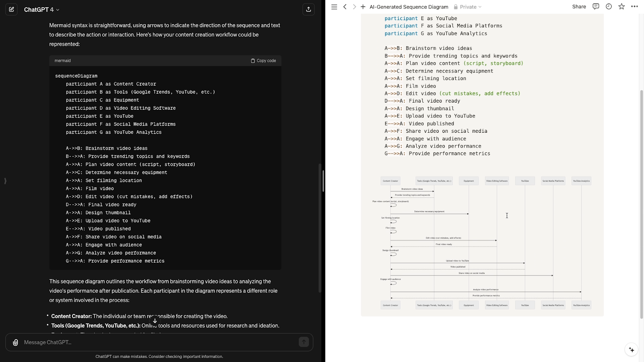
Task: Open the three-dot more options menu
Action: (x=634, y=6)
